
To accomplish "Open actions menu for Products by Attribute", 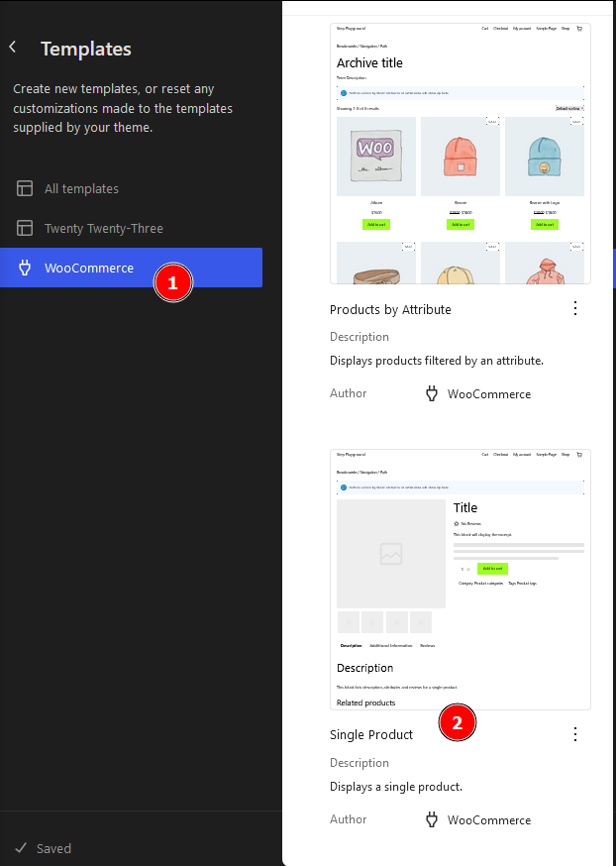I will click(575, 308).
